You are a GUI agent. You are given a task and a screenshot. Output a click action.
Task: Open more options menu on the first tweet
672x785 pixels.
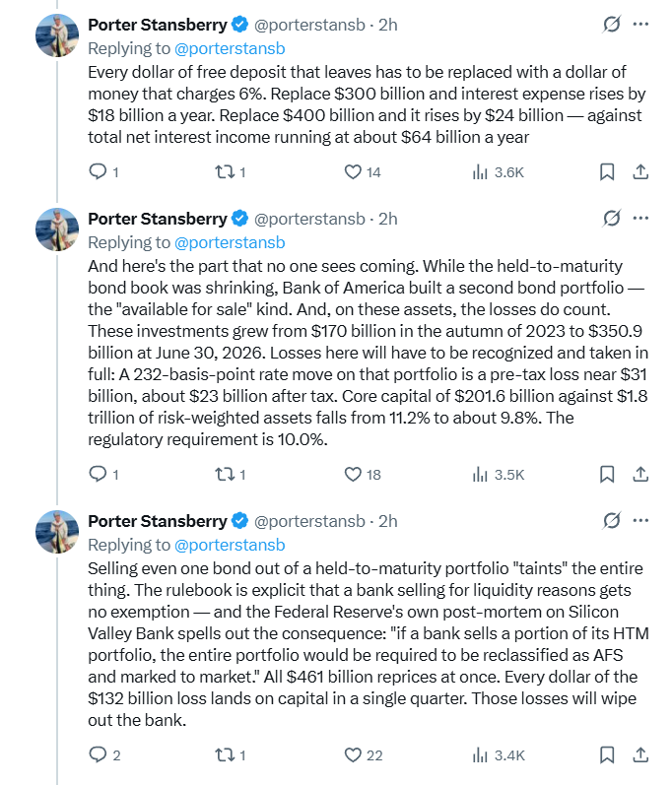[x=640, y=24]
